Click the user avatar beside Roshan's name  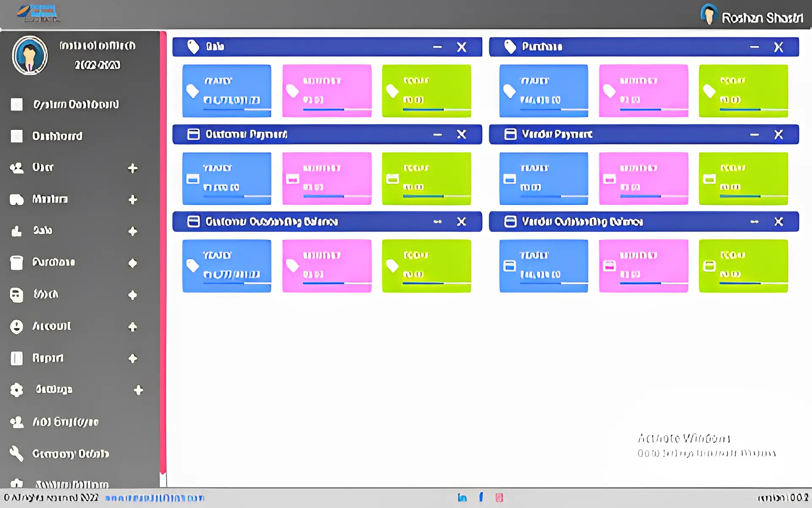coord(709,15)
